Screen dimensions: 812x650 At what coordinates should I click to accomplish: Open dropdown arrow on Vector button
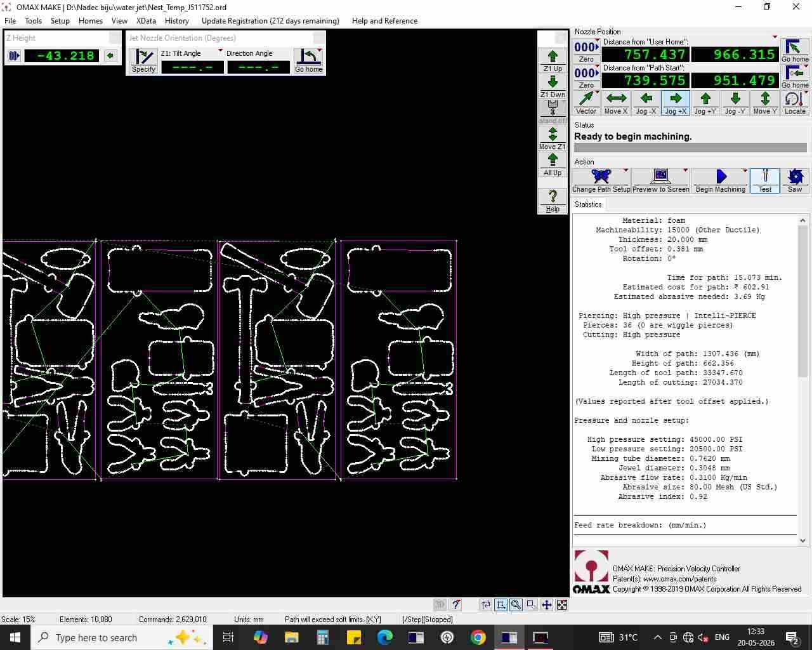[x=597, y=93]
